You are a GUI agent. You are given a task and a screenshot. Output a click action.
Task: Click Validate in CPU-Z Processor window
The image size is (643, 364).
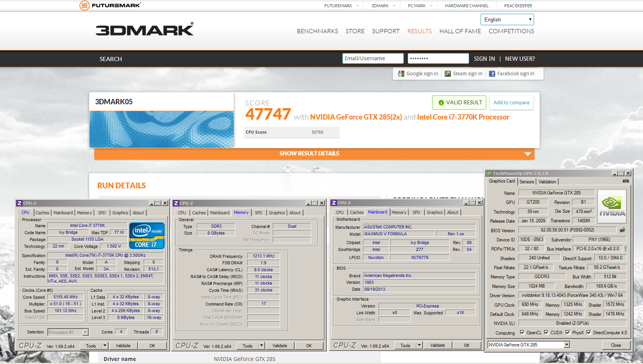coord(123,346)
